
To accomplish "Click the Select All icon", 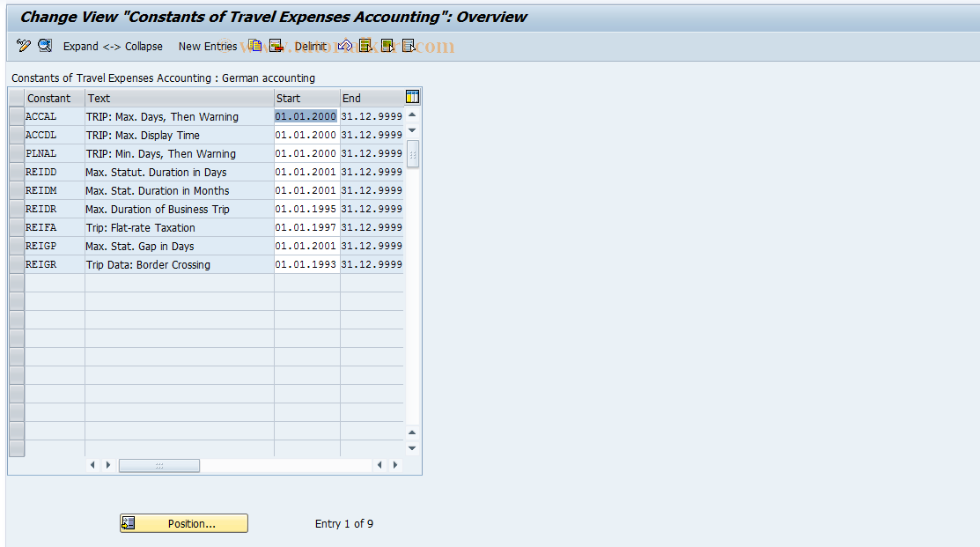I will coord(365,46).
